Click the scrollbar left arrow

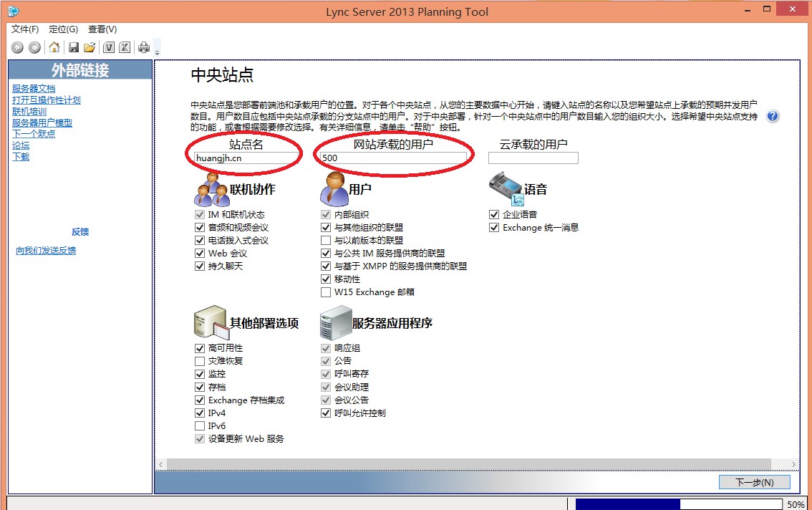161,464
